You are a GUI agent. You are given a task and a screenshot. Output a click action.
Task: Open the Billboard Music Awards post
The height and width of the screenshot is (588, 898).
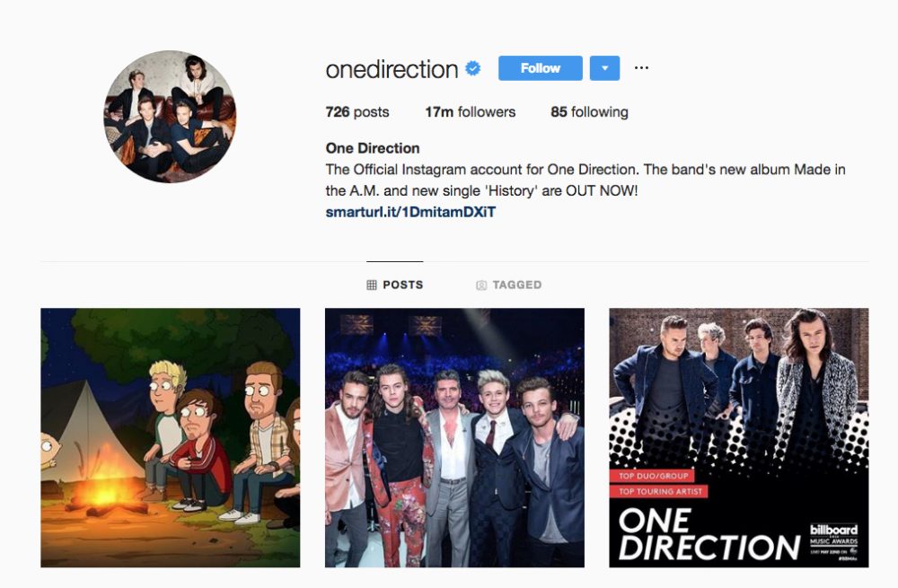coord(739,438)
